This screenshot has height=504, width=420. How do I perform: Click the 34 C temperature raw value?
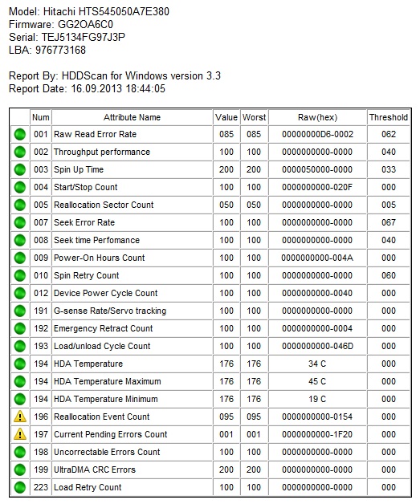point(317,364)
